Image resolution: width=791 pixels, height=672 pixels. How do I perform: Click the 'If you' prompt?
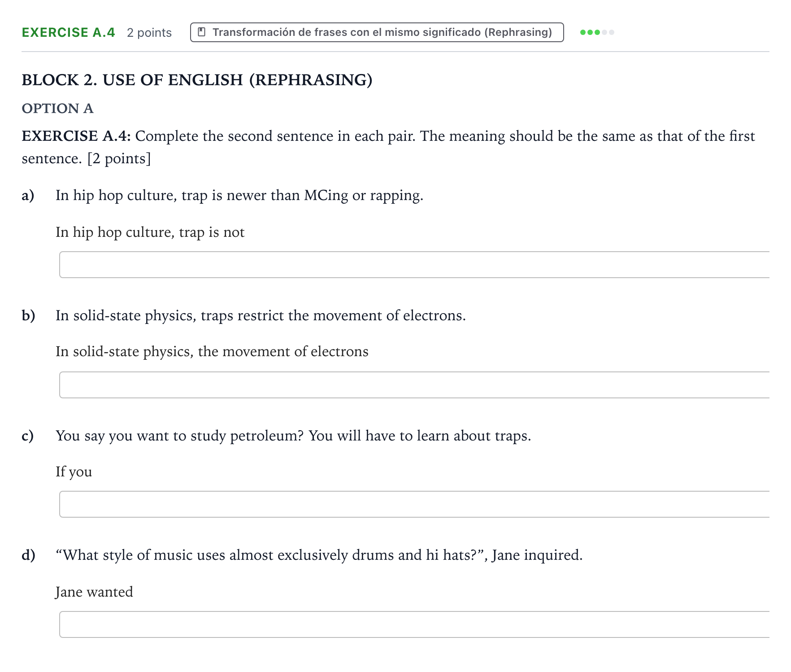pyautogui.click(x=74, y=472)
